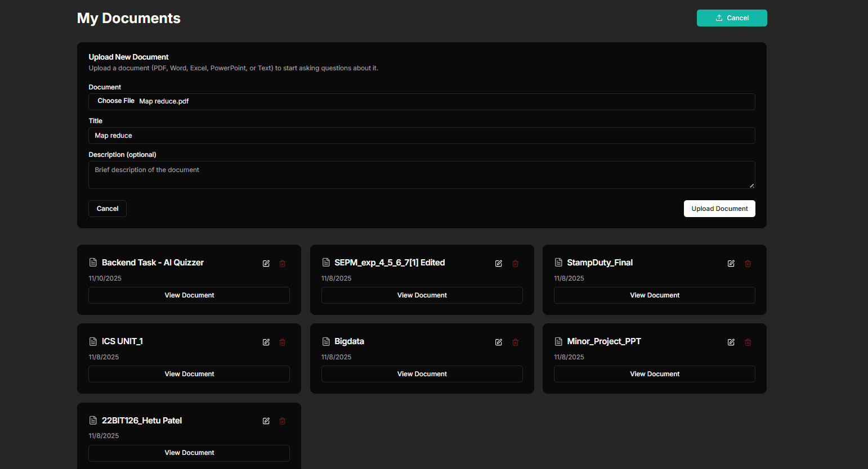
Task: View the ICS UNIT_1 document
Action: tap(189, 374)
